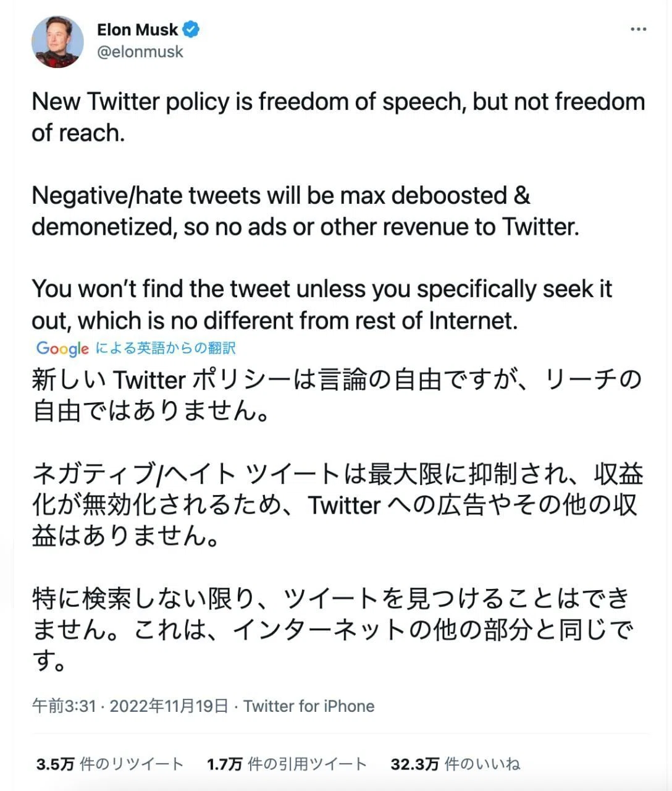Open Elon Musk's profile avatar picture
This screenshot has width=672, height=791.
point(57,42)
